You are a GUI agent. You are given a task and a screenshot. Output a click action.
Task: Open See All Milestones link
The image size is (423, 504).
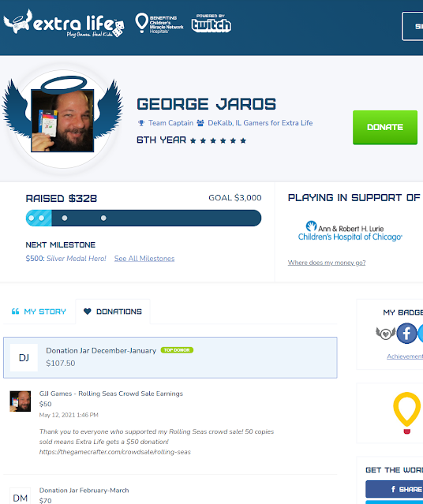[x=144, y=259]
